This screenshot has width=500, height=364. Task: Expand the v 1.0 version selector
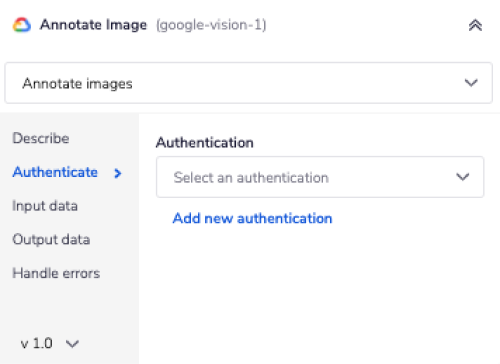[50, 343]
